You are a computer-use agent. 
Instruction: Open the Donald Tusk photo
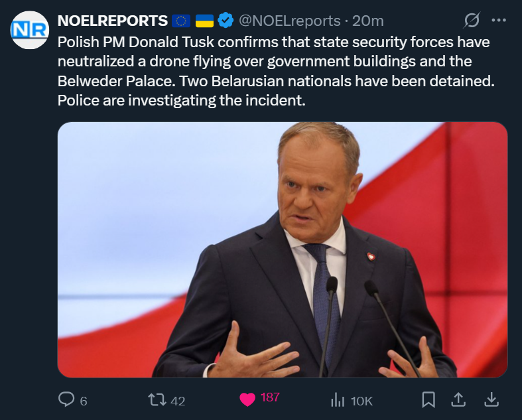tap(282, 249)
